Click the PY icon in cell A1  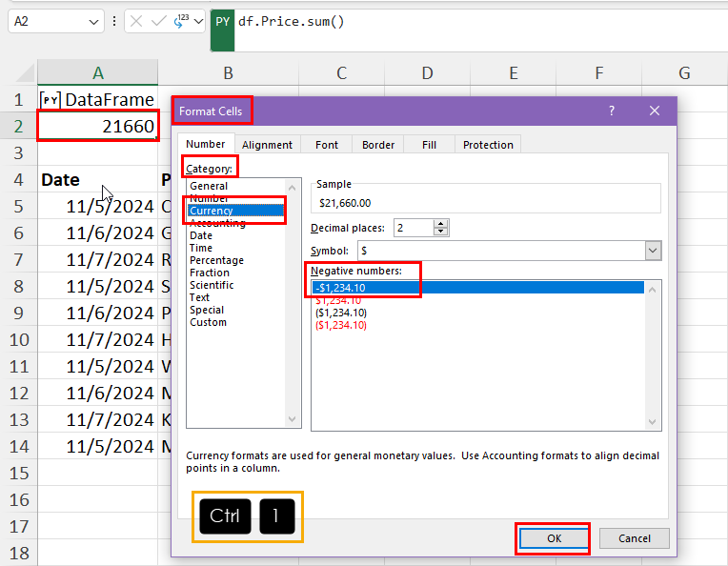pyautogui.click(x=51, y=100)
